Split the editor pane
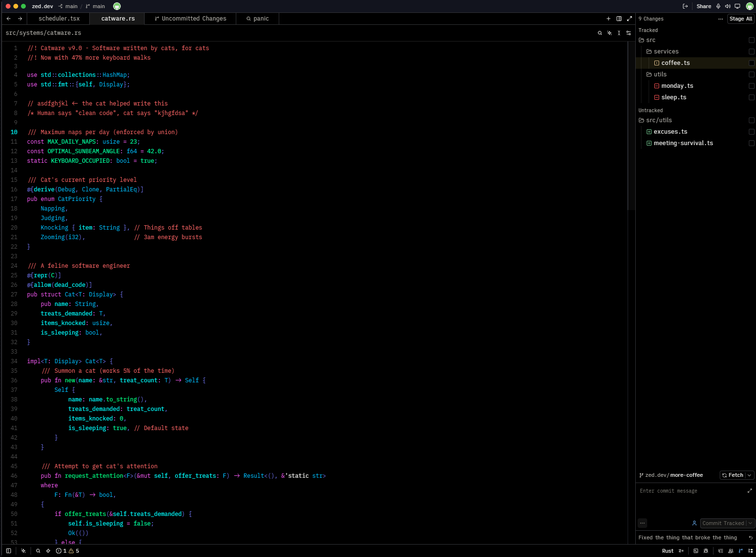 (619, 19)
